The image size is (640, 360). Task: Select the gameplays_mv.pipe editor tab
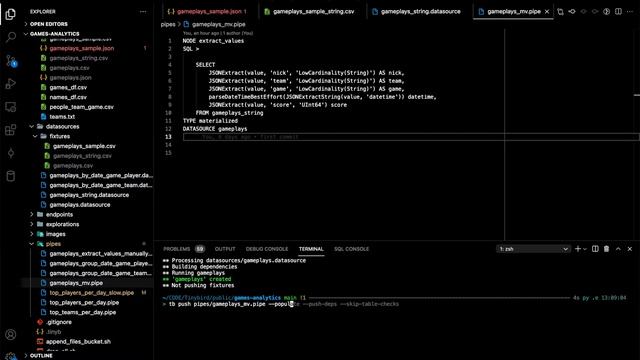tap(513, 12)
